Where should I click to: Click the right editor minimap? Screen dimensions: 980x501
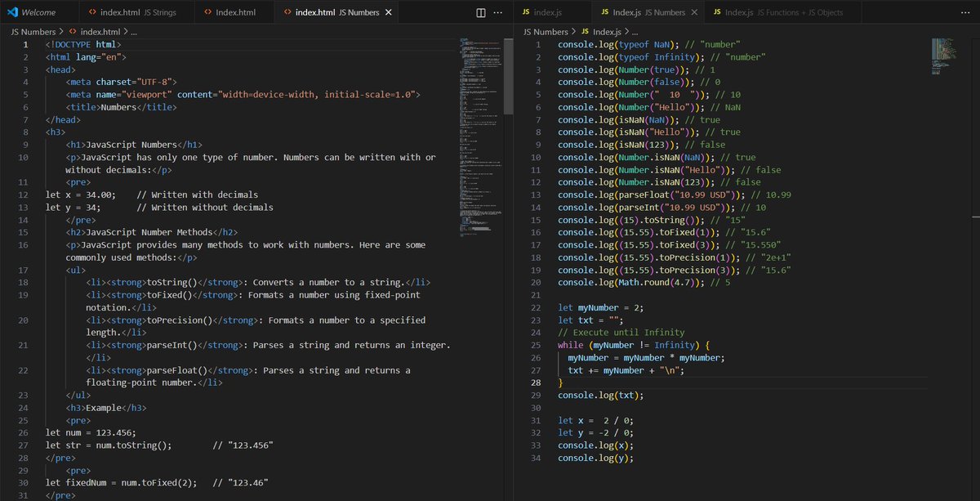(944, 57)
